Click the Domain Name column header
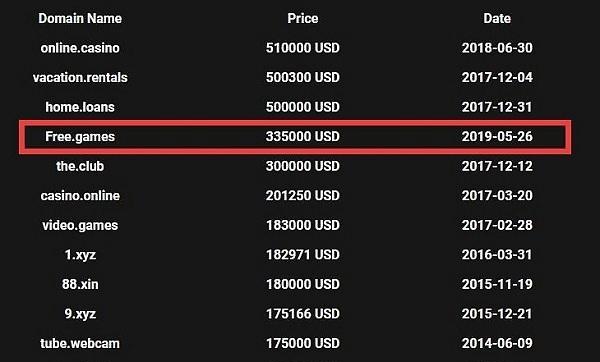This screenshot has height=362, width=600. (x=80, y=18)
